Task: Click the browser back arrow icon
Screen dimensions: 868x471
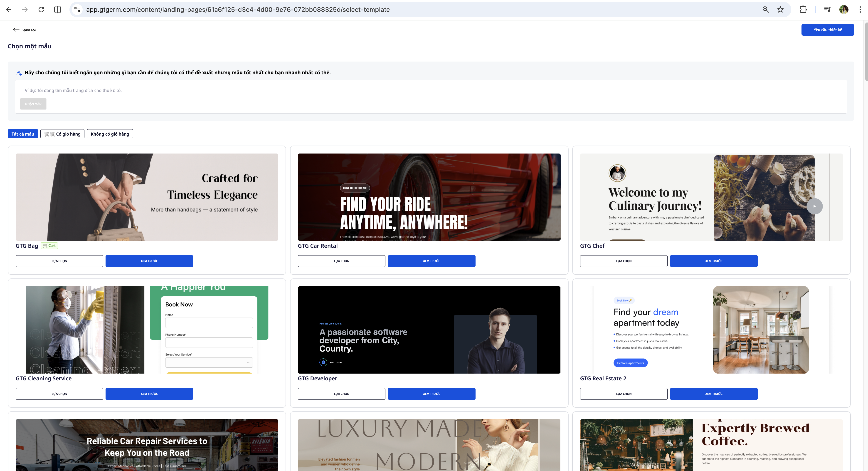Action: [x=9, y=10]
